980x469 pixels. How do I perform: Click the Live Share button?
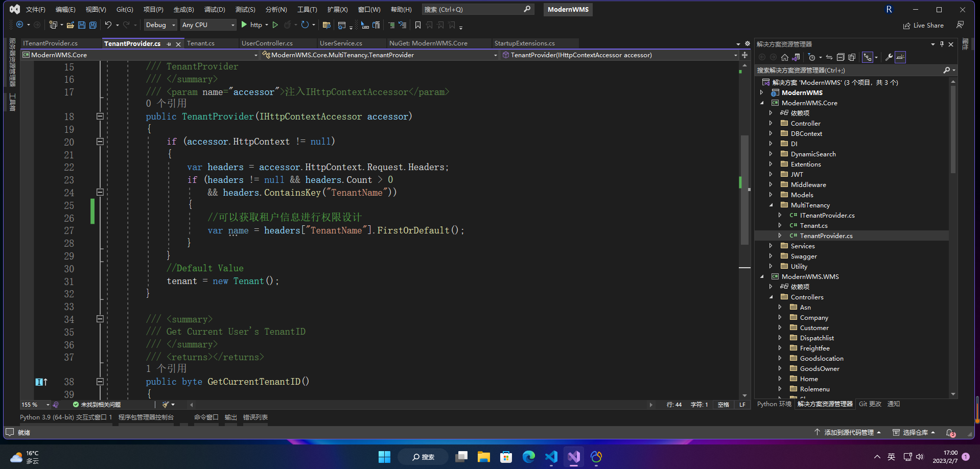point(923,26)
